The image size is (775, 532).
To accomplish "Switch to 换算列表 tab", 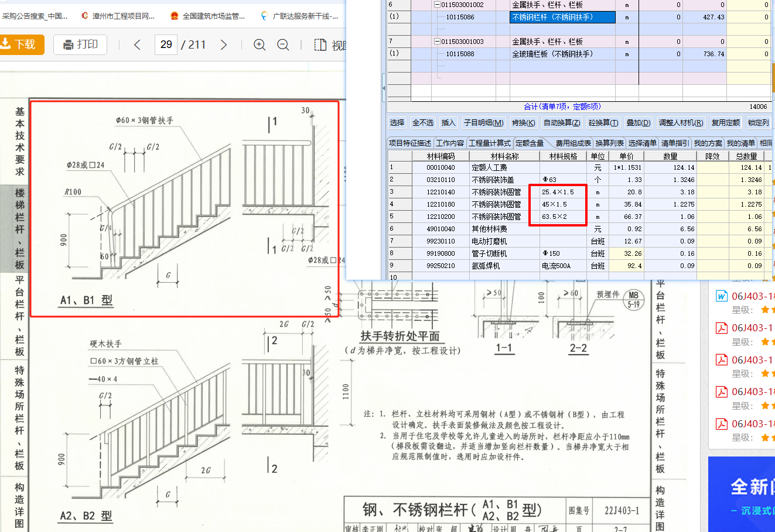I will (610, 143).
